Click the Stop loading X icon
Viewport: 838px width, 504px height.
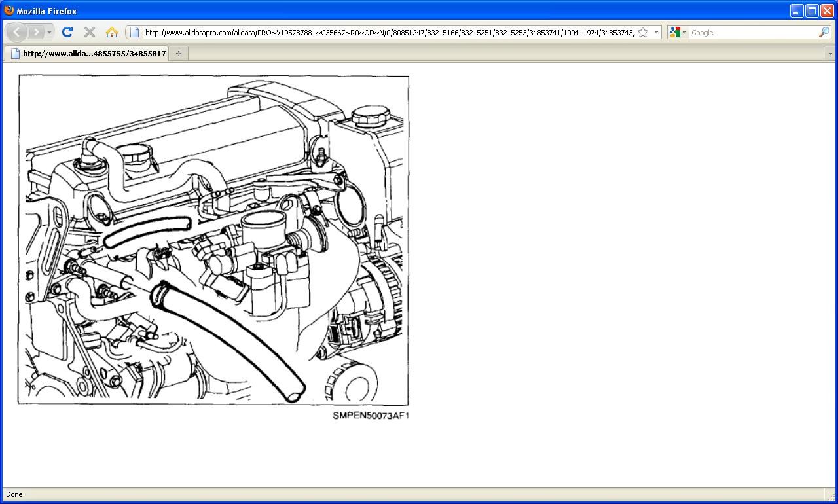90,32
